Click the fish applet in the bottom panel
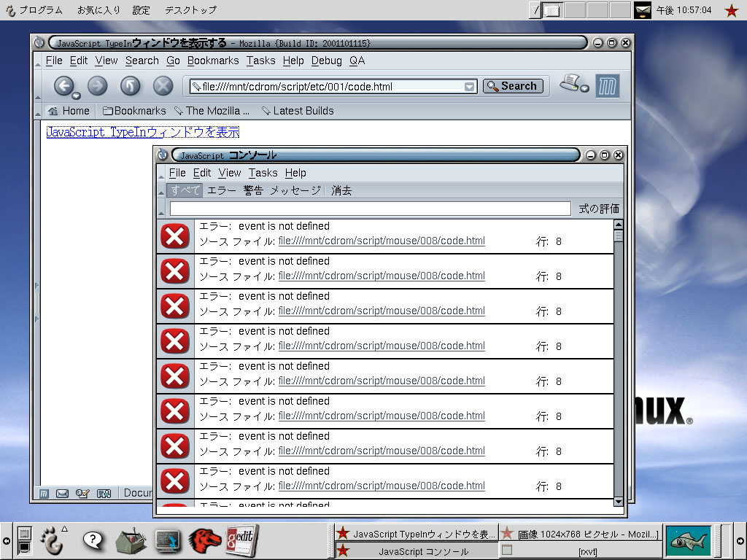747x560 pixels. 689,541
